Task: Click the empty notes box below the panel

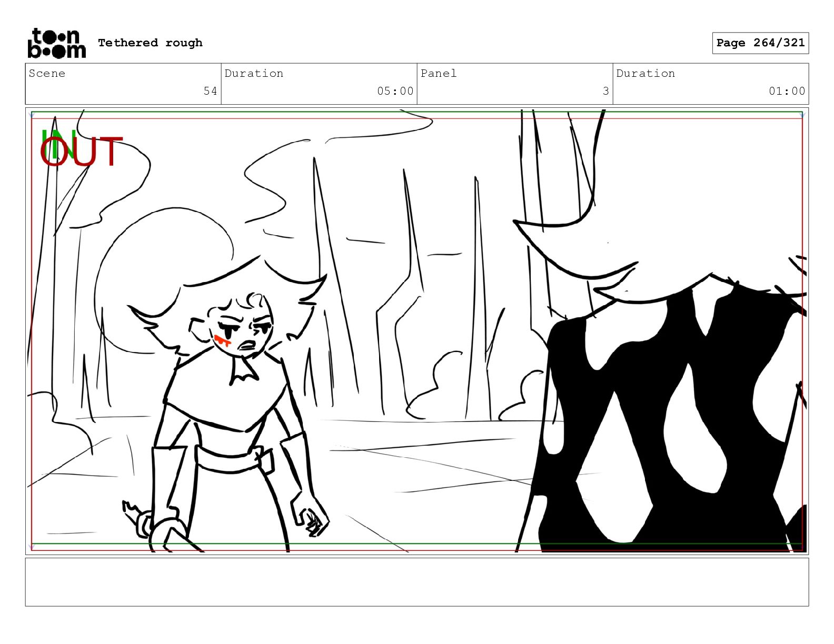Action: tap(417, 582)
